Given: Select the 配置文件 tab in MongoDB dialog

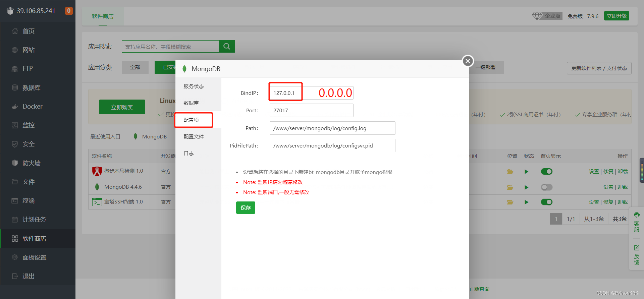Looking at the screenshot, I should (198, 136).
